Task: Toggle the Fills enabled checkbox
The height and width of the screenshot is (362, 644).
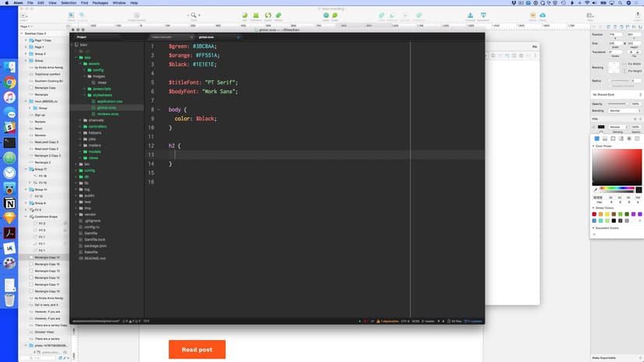Action: point(595,127)
